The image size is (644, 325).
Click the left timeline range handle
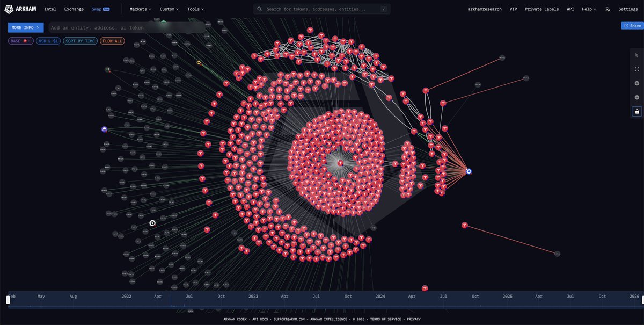[8, 300]
